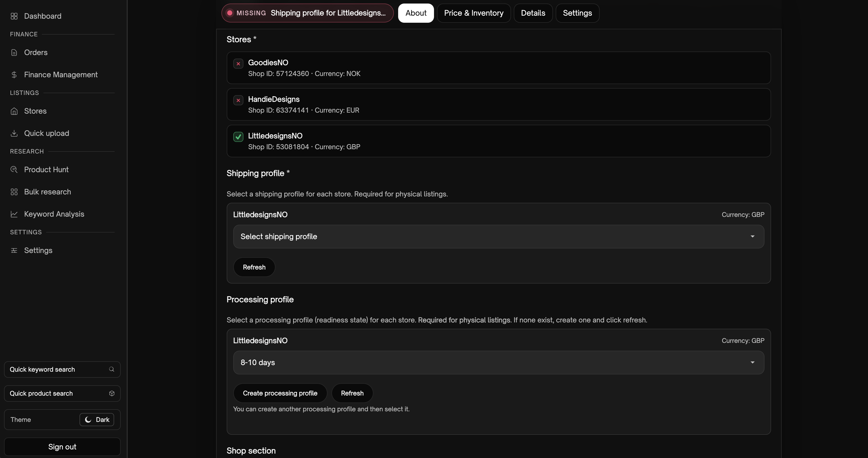Click Create processing profile button

coord(280,393)
